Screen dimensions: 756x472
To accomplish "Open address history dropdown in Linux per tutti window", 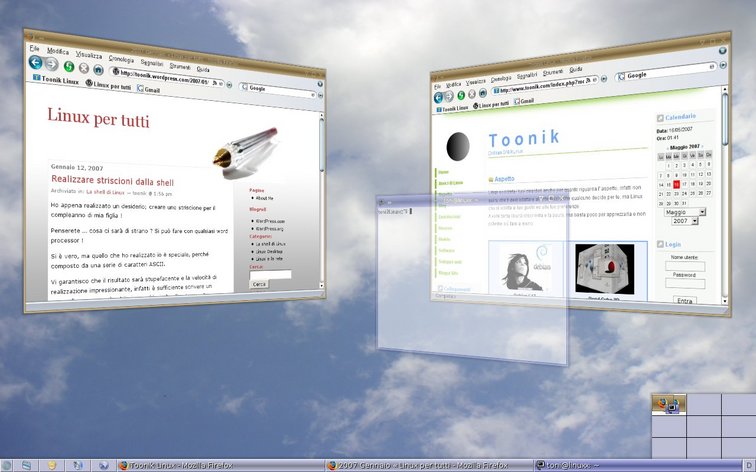I will pyautogui.click(x=221, y=84).
